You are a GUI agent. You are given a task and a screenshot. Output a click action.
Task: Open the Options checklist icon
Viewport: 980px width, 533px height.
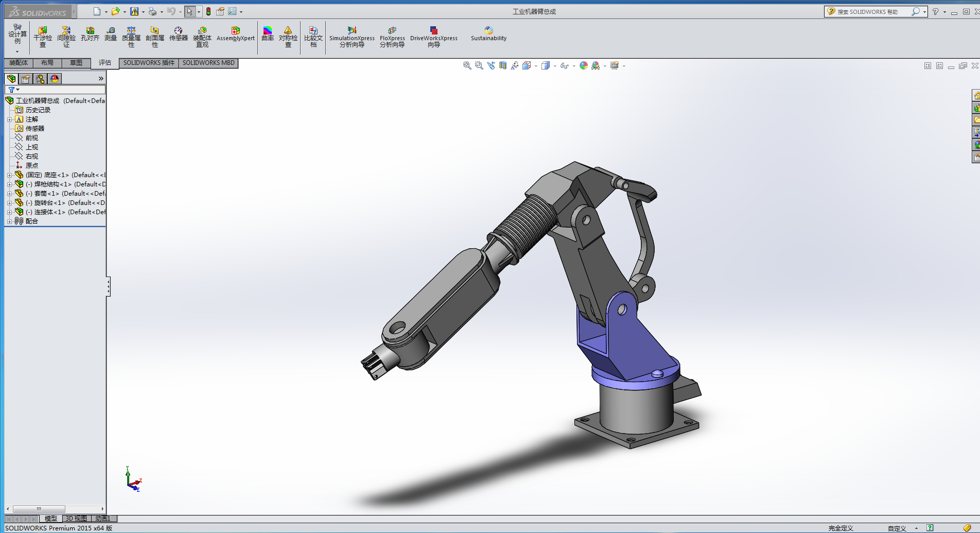232,11
